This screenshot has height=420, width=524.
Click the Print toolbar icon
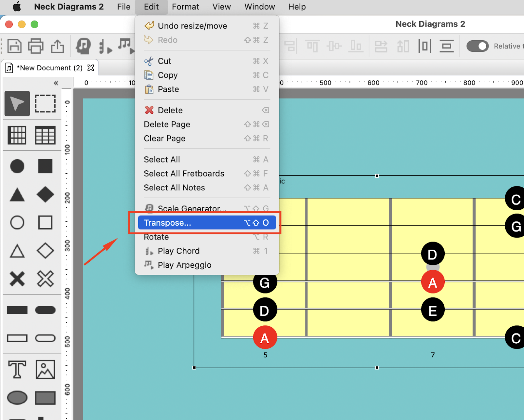tap(36, 46)
